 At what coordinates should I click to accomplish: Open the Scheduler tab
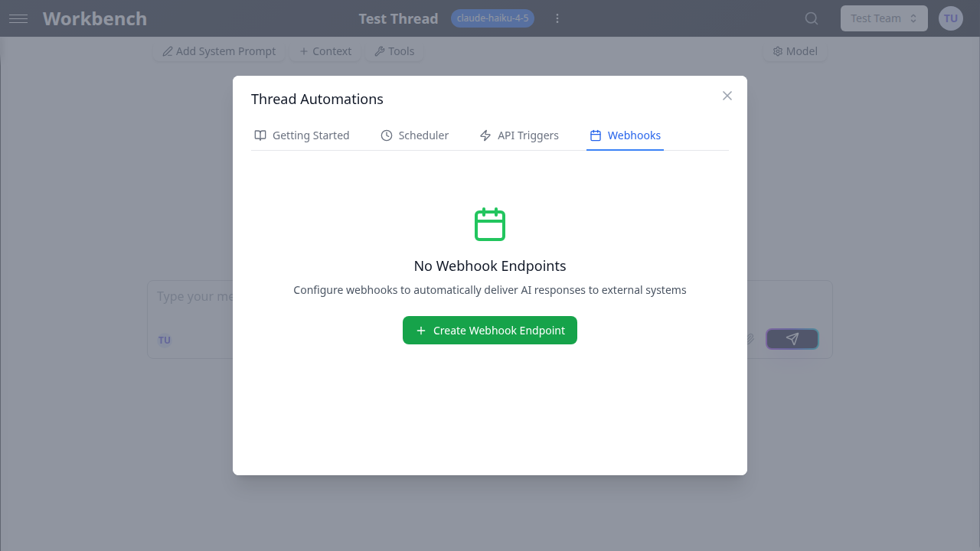[x=414, y=135]
